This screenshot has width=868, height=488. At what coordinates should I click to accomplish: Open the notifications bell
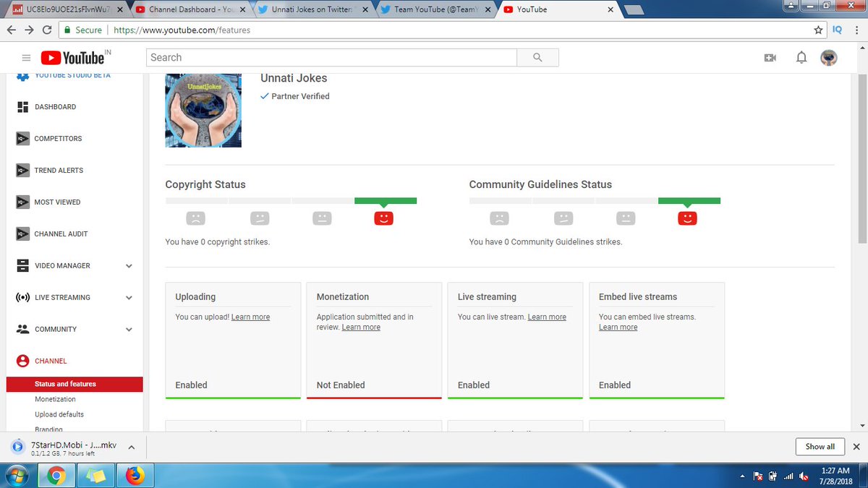(x=801, y=58)
